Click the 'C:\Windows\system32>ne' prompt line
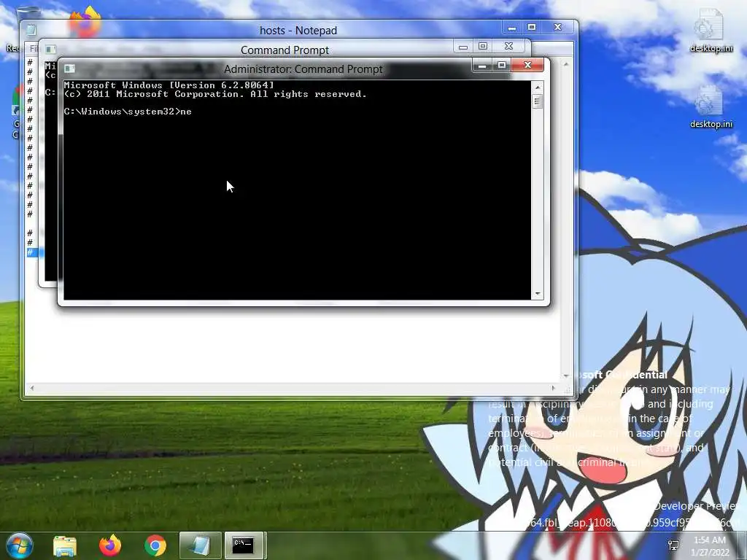Viewport: 747px width, 560px height. click(x=128, y=112)
